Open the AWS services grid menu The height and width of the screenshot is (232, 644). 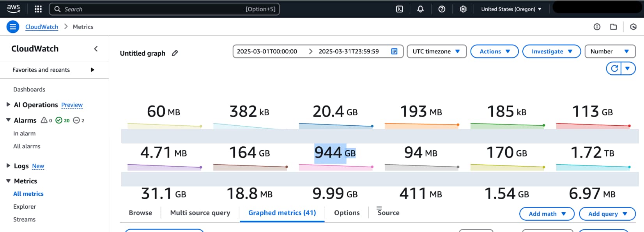pyautogui.click(x=38, y=9)
